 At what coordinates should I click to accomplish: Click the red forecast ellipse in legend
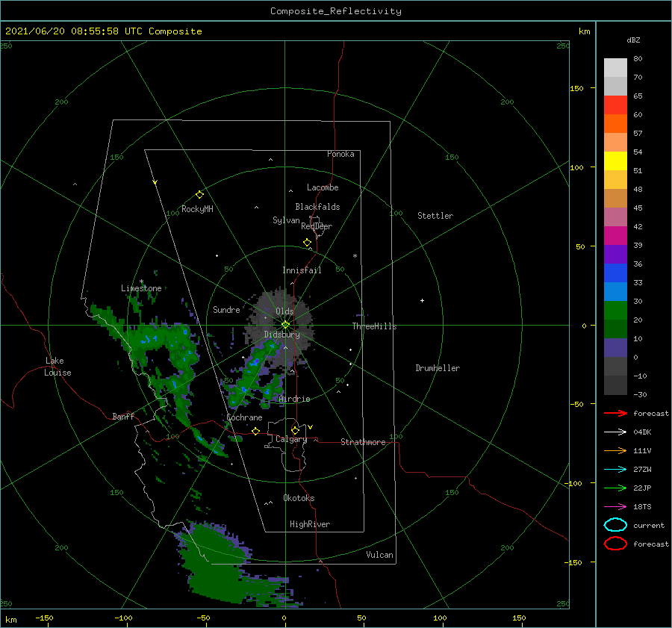(x=615, y=544)
